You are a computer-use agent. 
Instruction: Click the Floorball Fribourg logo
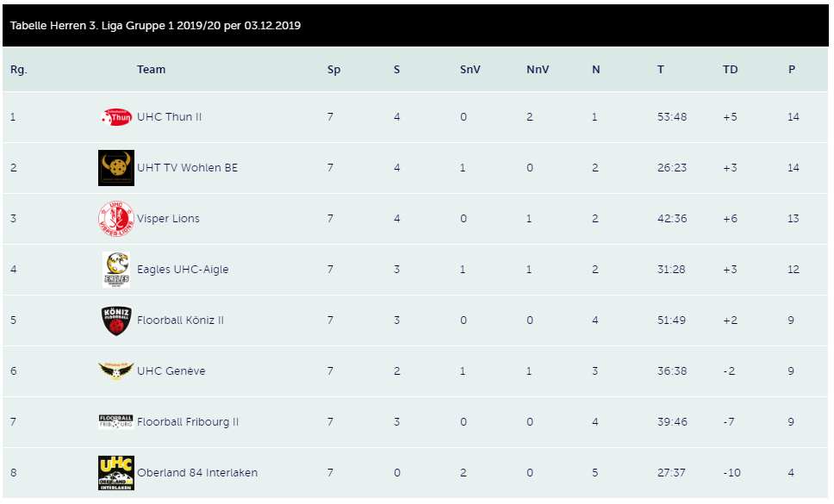(x=116, y=421)
